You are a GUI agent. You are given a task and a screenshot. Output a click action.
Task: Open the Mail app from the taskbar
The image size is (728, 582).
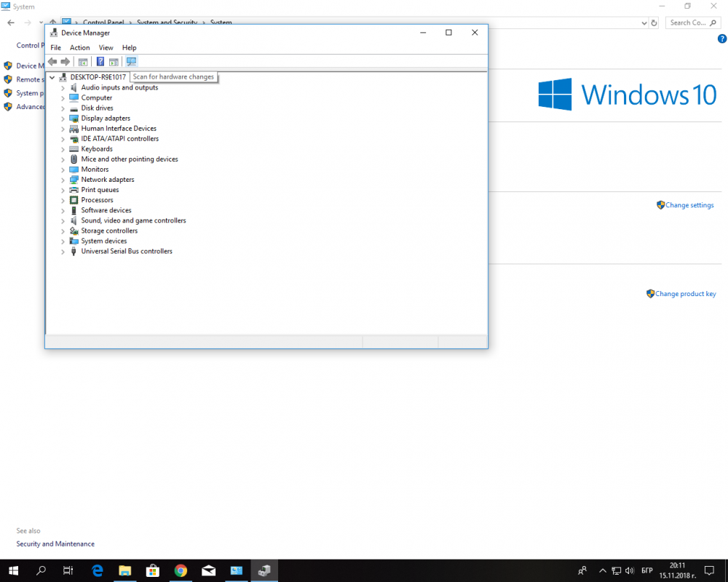pyautogui.click(x=208, y=570)
